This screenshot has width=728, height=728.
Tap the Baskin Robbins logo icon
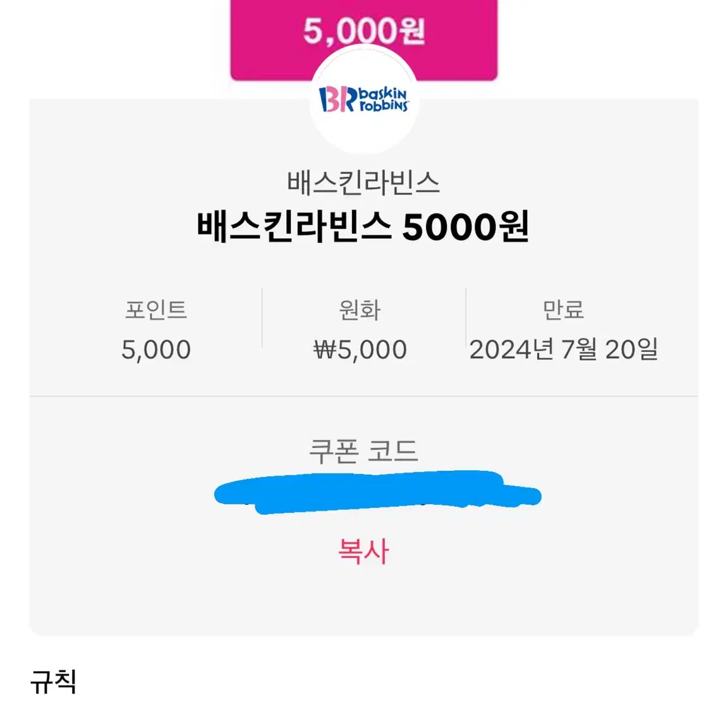click(364, 99)
